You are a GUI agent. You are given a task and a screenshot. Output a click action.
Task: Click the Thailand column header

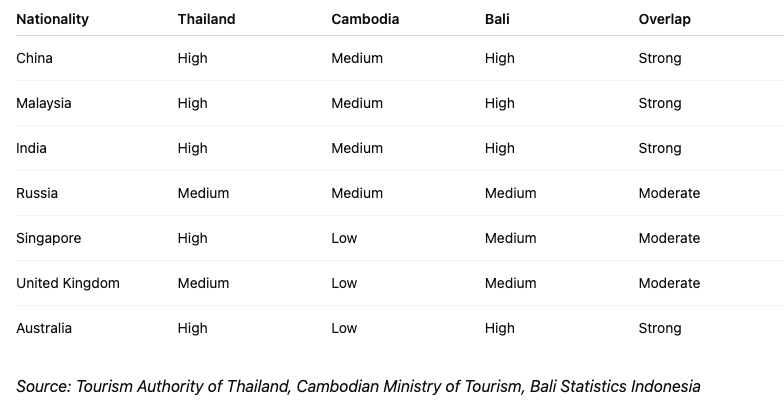pyautogui.click(x=206, y=19)
